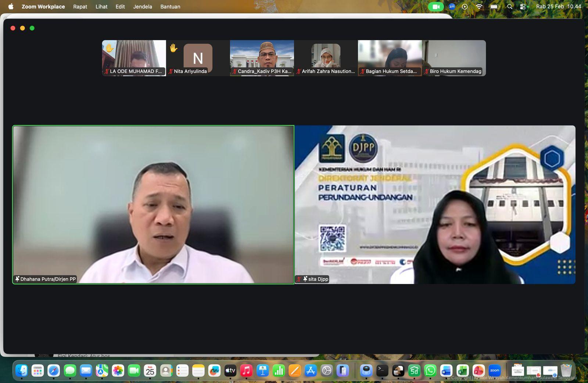588x383 pixels.
Task: Click the pin icon on Dhahana Putra's video
Action: point(17,279)
